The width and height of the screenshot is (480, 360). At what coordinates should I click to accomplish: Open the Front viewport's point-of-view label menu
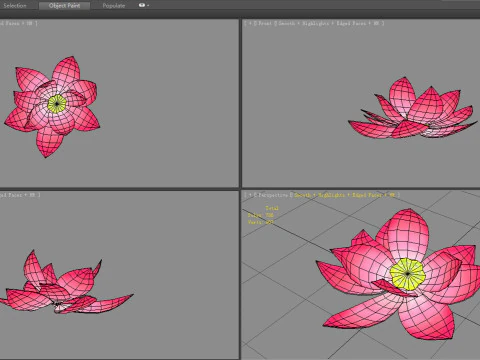pyautogui.click(x=265, y=23)
